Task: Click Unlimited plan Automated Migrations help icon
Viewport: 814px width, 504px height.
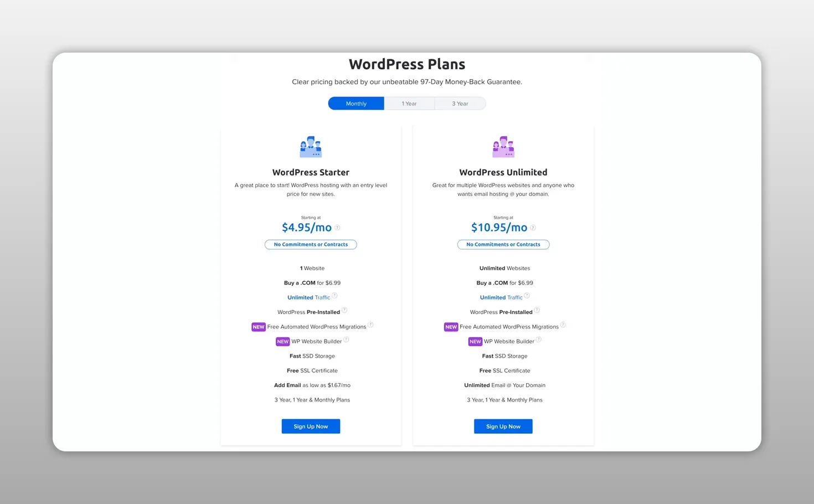Action: pyautogui.click(x=563, y=325)
